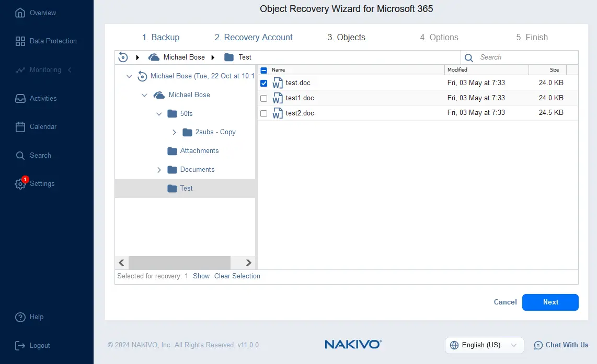Click the Clear Selection link
597x364 pixels.
[x=237, y=276]
